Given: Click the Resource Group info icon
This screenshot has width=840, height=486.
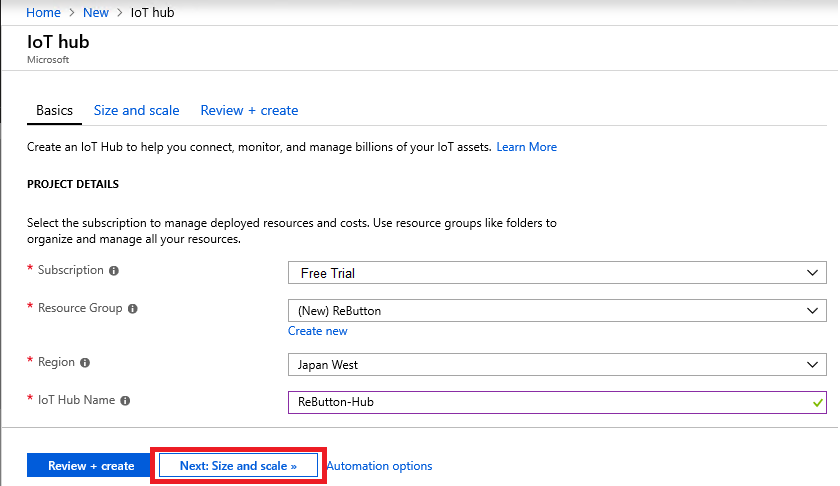Looking at the screenshot, I should 132,309.
